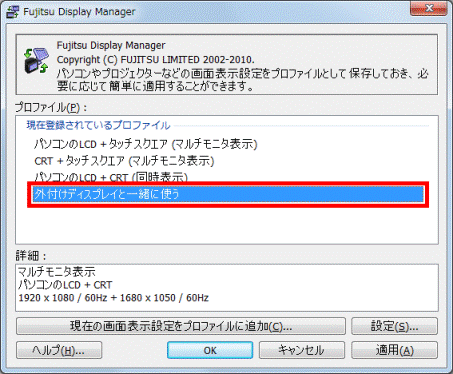Confirm with the OK button
This screenshot has height=374, width=453.
[x=210, y=350]
